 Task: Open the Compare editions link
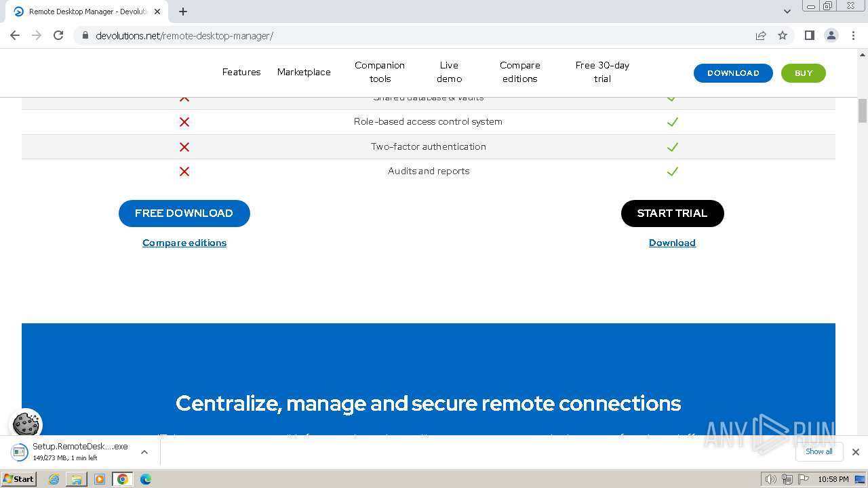pos(184,243)
